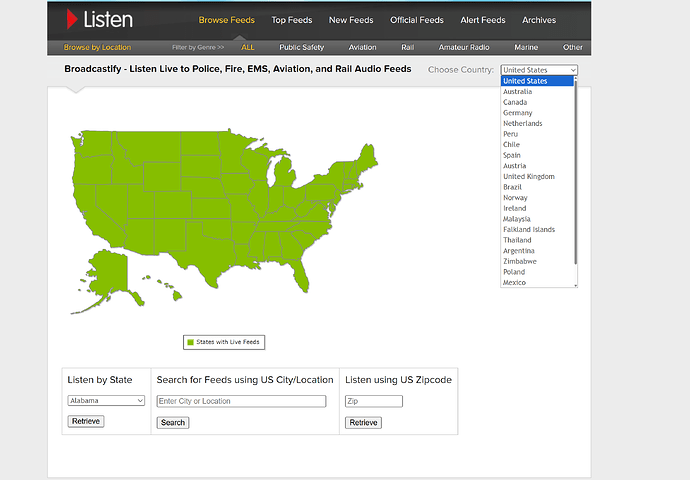Open New Feeds section

tap(351, 20)
